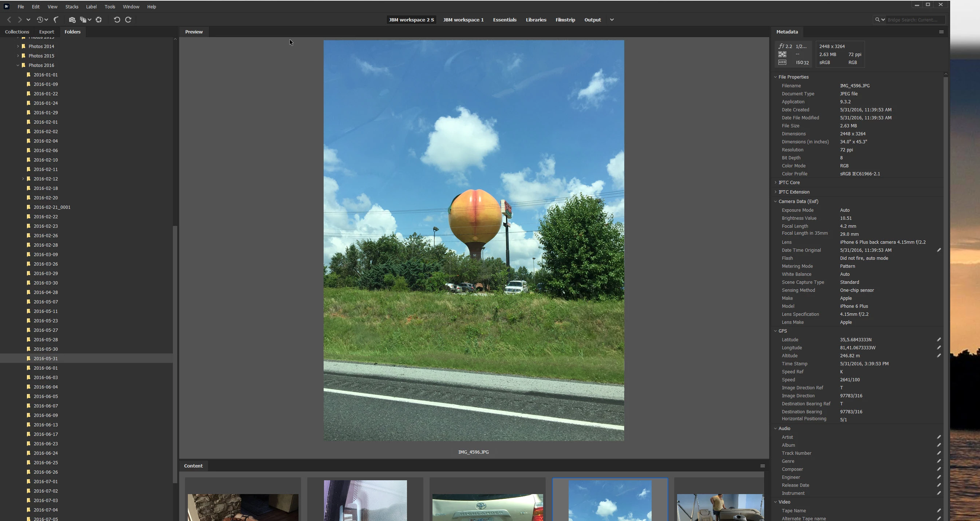
Task: Select the 2016-06-01 folder
Action: pos(46,368)
